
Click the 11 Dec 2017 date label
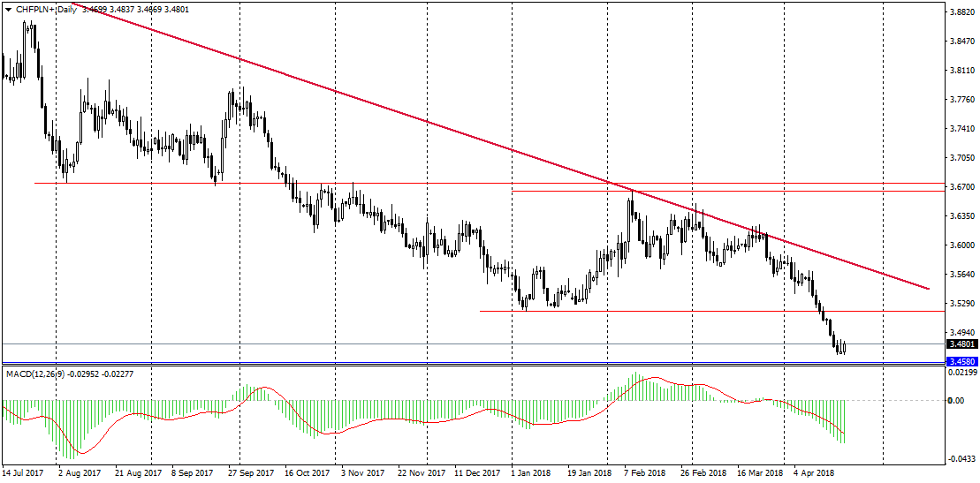tap(477, 473)
